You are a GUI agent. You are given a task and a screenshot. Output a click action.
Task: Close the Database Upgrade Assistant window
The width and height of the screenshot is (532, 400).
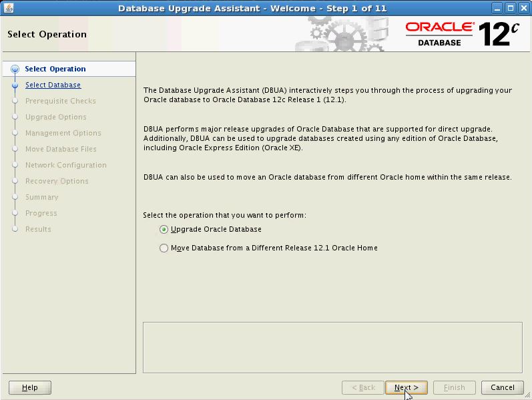[523, 8]
